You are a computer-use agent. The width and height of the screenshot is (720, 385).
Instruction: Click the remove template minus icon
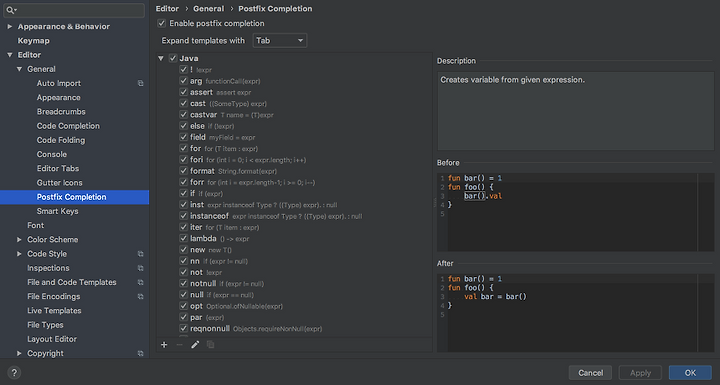[180, 345]
